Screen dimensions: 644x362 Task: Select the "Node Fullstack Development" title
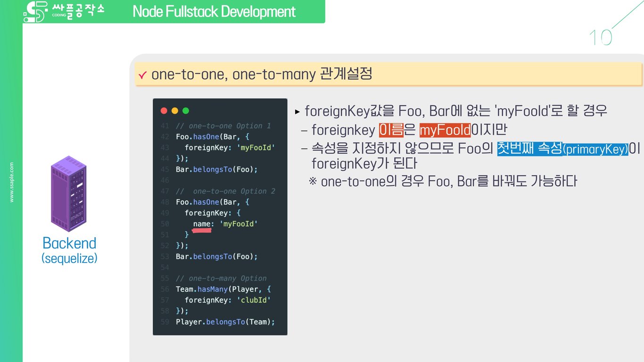[x=215, y=11]
